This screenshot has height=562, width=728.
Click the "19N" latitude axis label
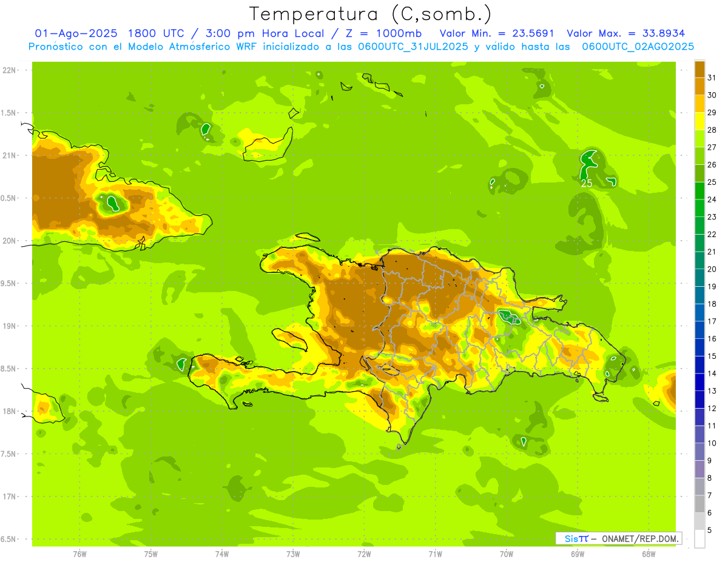pyautogui.click(x=8, y=326)
